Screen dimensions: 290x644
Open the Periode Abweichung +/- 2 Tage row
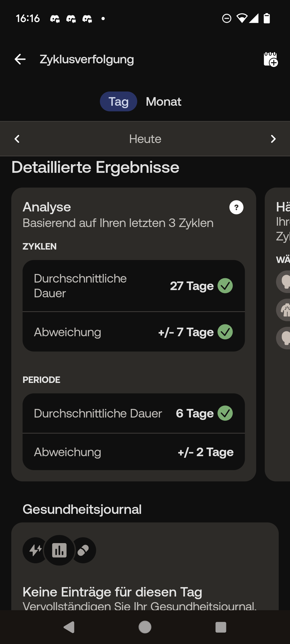[134, 452]
